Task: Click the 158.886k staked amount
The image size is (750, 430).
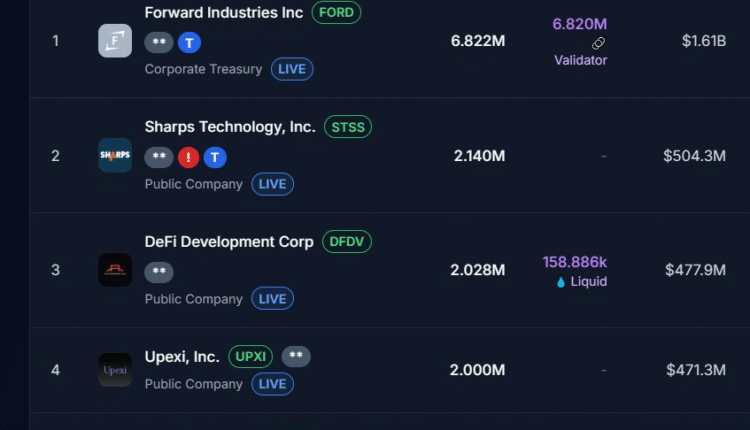Action: pos(575,262)
